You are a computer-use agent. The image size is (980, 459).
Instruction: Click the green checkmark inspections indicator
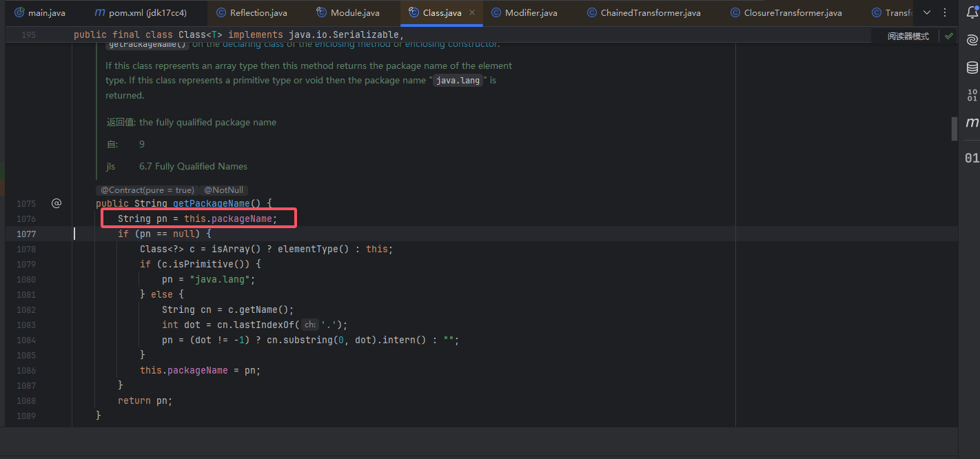click(x=949, y=36)
